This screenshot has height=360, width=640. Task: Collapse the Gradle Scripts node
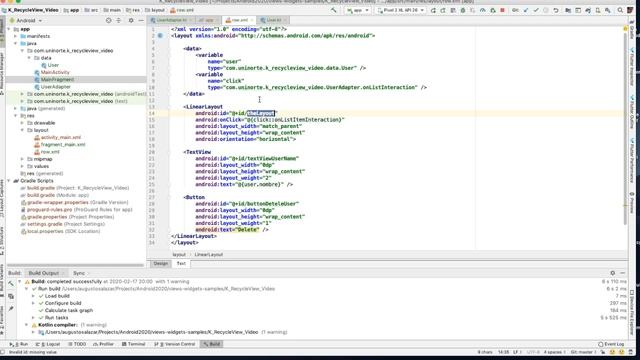pyautogui.click(x=9, y=180)
